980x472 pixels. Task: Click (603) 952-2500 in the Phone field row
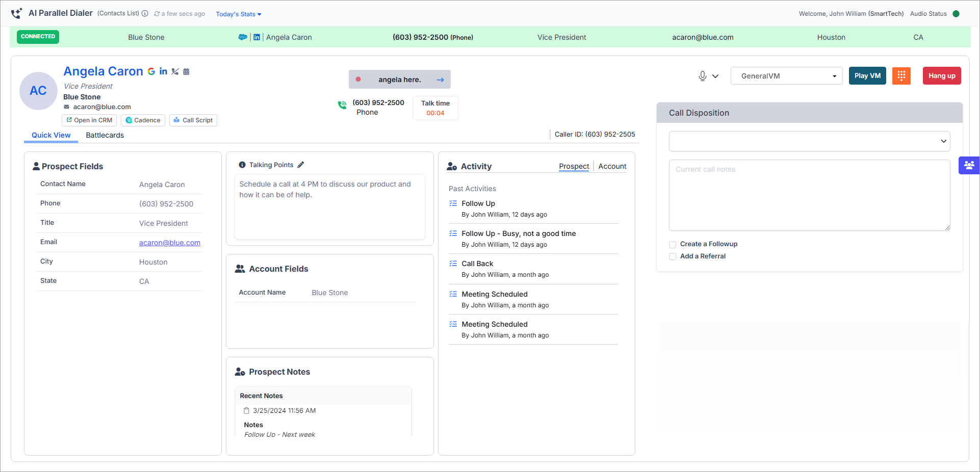click(x=166, y=204)
